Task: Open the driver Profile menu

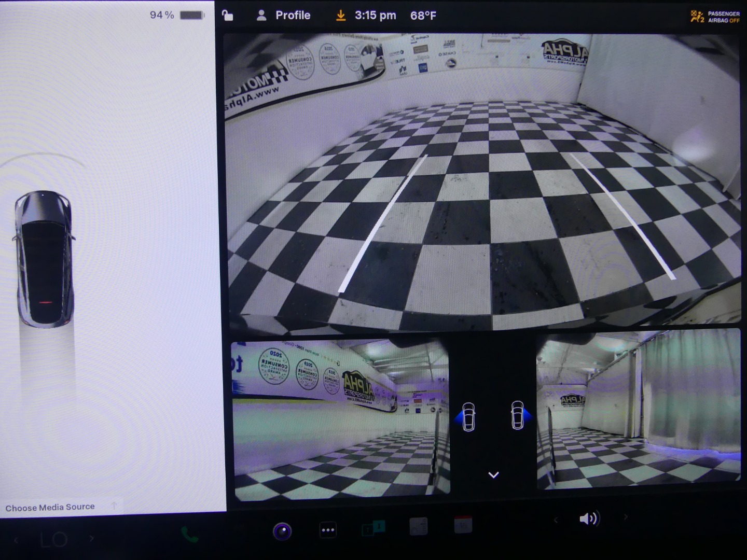Action: (283, 16)
